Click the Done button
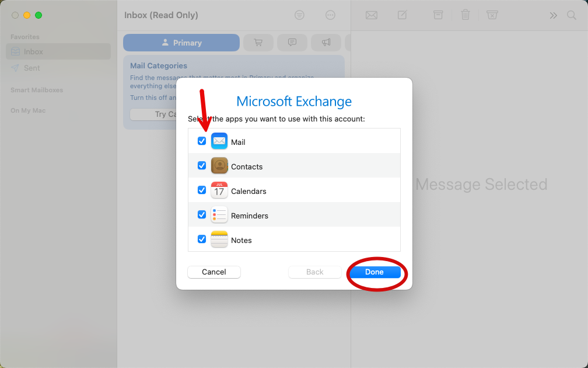The image size is (588, 368). pos(374,272)
